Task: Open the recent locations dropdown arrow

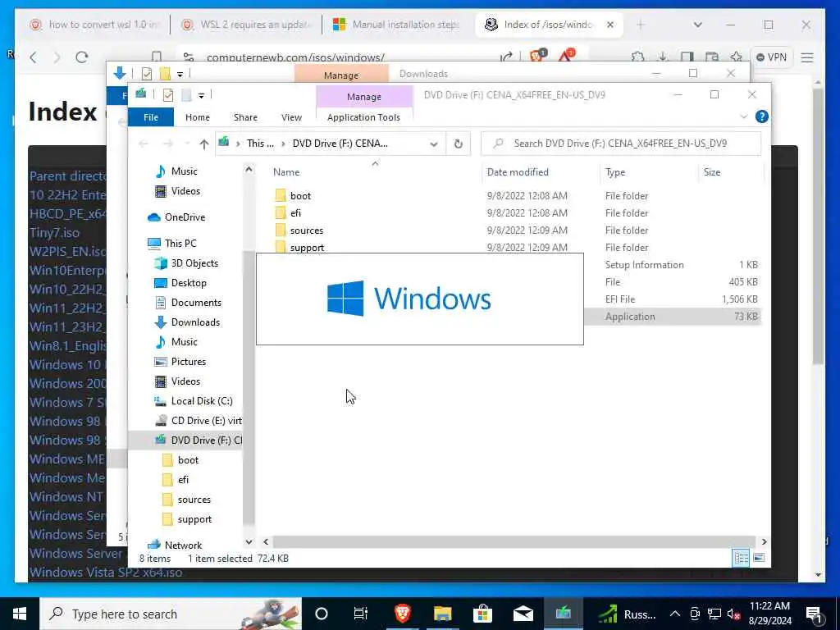Action: pos(187,144)
